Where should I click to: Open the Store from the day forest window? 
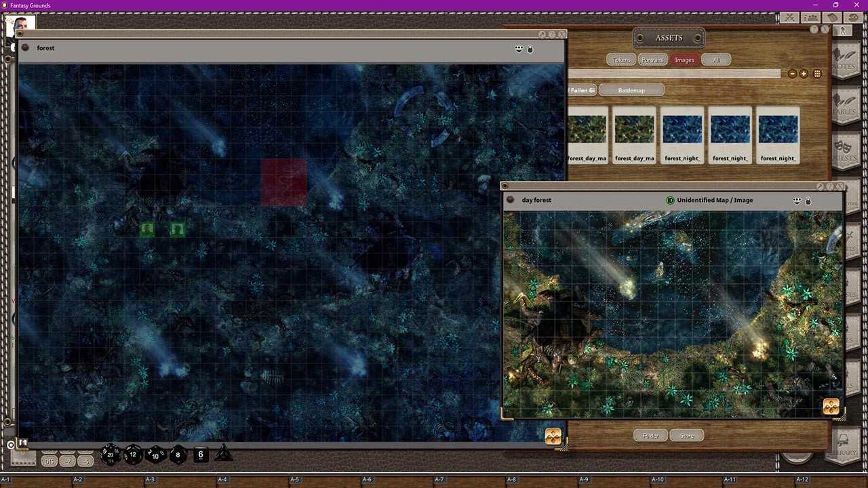click(x=686, y=435)
